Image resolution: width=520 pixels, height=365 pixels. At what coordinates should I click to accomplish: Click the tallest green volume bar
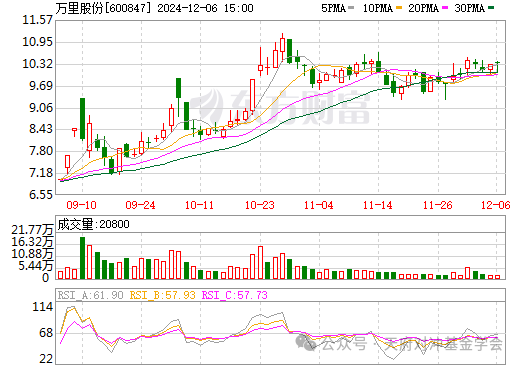(x=82, y=258)
